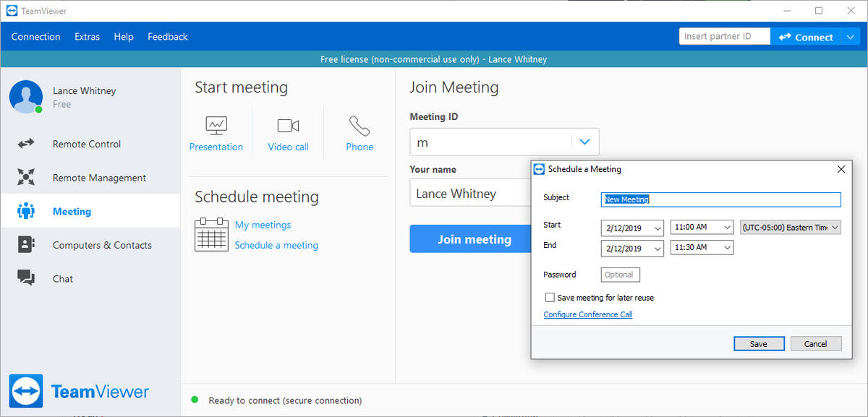
Task: Click the Phone handset icon
Action: [359, 126]
